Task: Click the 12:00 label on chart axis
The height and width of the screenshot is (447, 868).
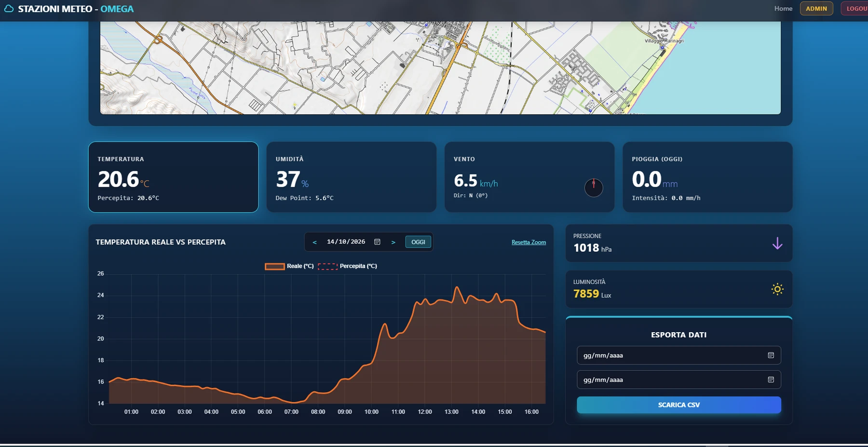Action: [x=425, y=412]
